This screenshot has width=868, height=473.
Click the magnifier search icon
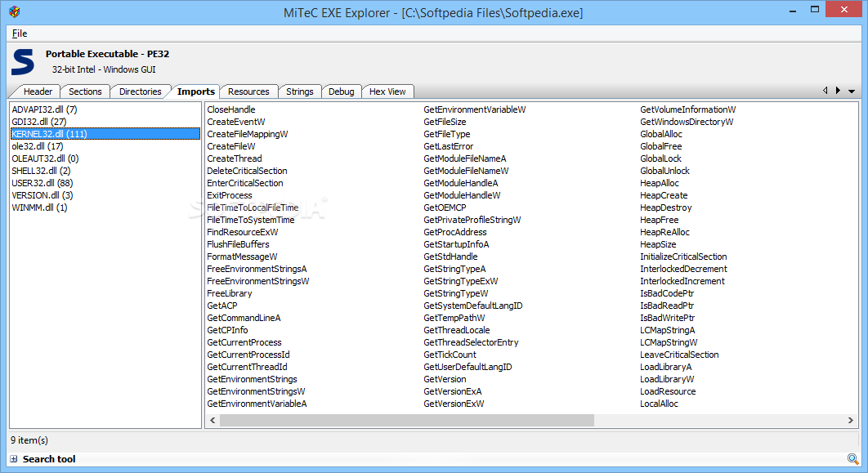click(853, 458)
